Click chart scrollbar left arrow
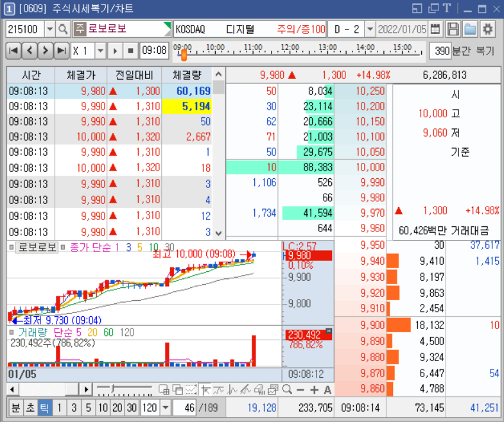The image size is (504, 422). point(12,389)
